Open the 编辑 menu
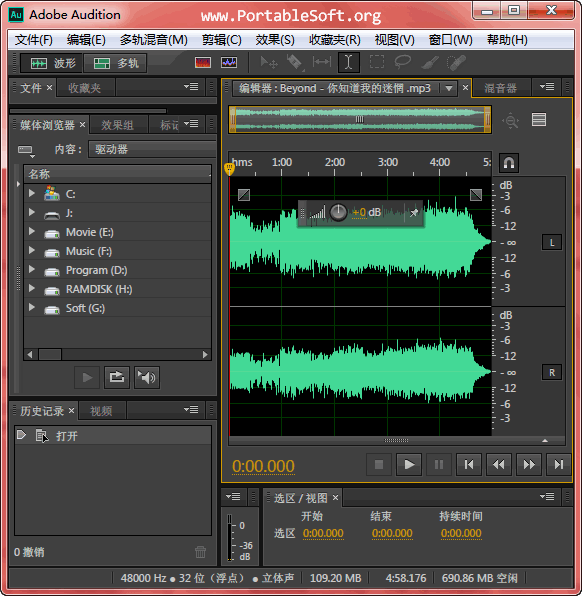 (x=86, y=40)
